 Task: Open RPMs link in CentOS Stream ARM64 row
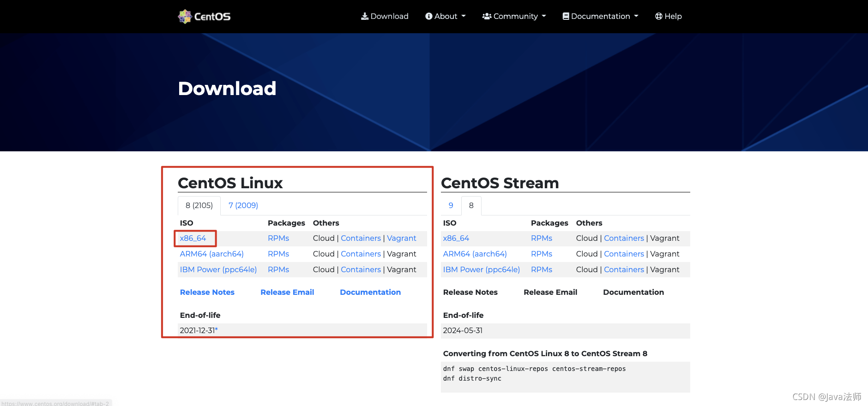pos(542,254)
